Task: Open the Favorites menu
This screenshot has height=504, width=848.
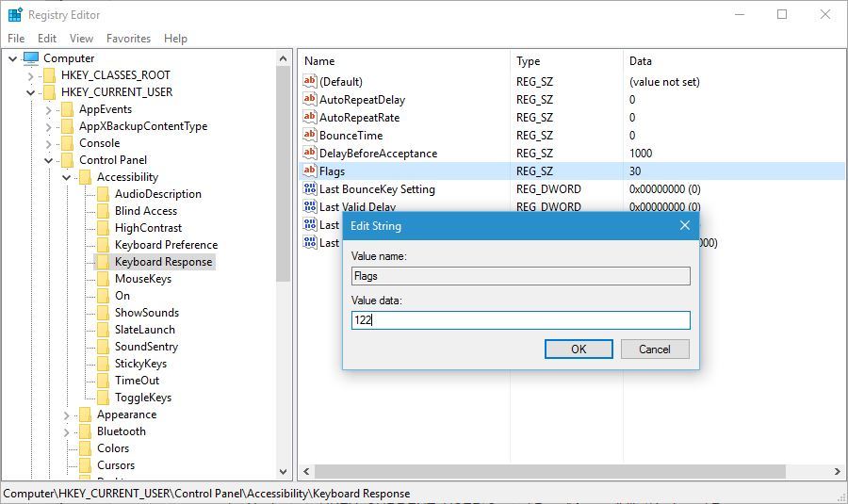Action: pyautogui.click(x=128, y=39)
